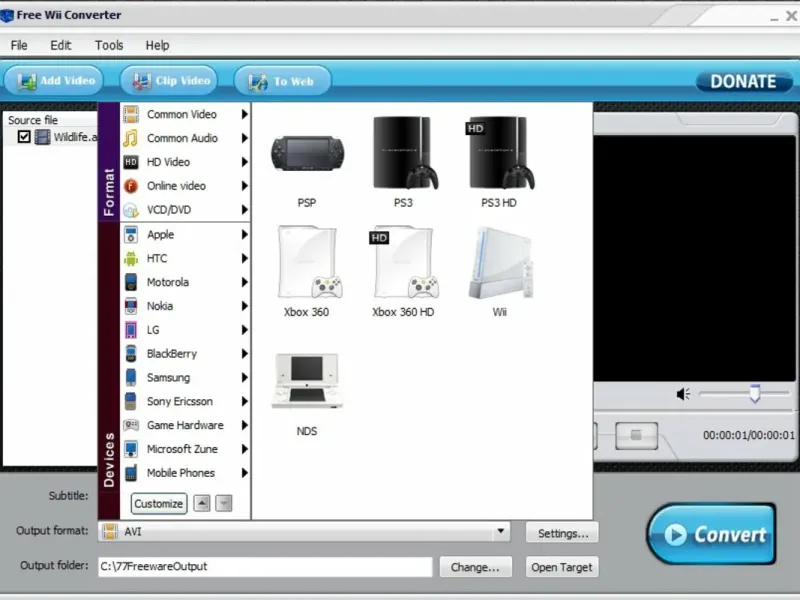Open the Tools menu
800x600 pixels.
click(109, 45)
